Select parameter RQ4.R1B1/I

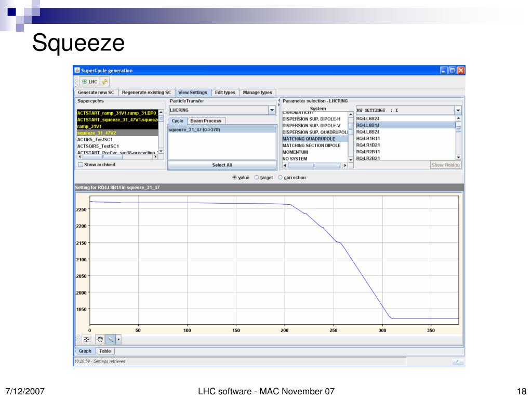405,138
